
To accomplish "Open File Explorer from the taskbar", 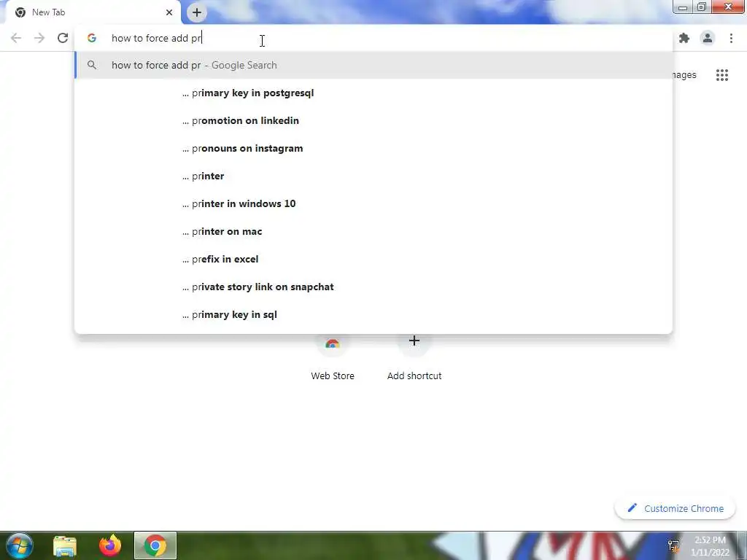I will point(65,545).
